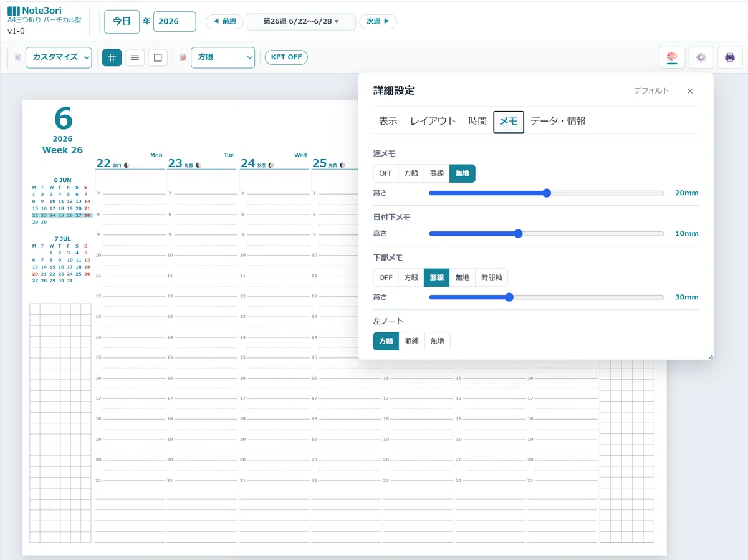Set 下部メモ to 罫線
This screenshot has width=748, height=560.
[436, 278]
